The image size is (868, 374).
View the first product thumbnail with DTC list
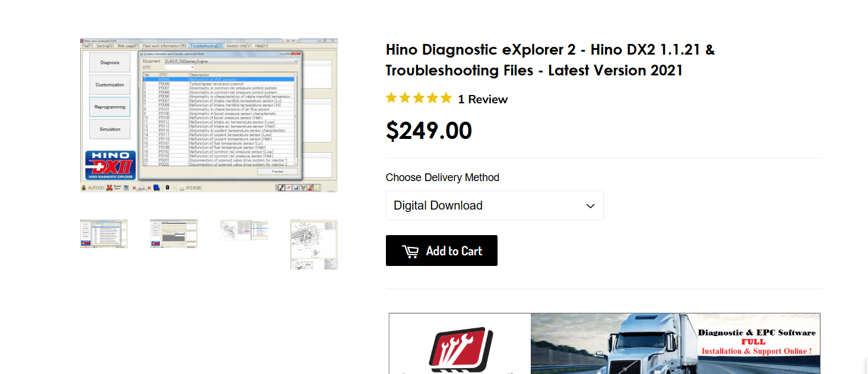pos(104,234)
